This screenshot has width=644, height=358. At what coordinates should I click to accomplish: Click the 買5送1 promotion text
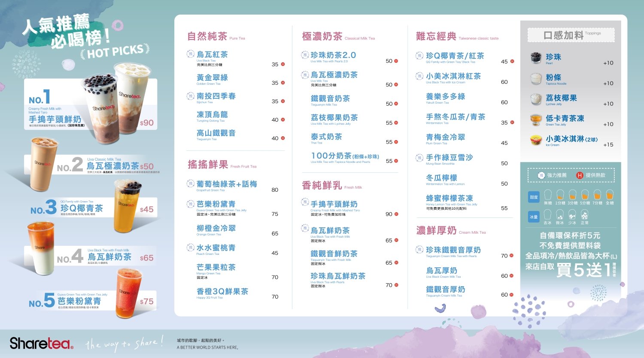(x=583, y=270)
